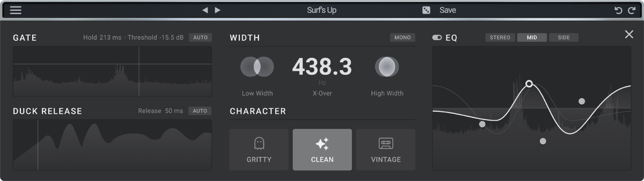The width and height of the screenshot is (644, 181).
Task: Go to previous preset arrow
Action: (x=205, y=10)
